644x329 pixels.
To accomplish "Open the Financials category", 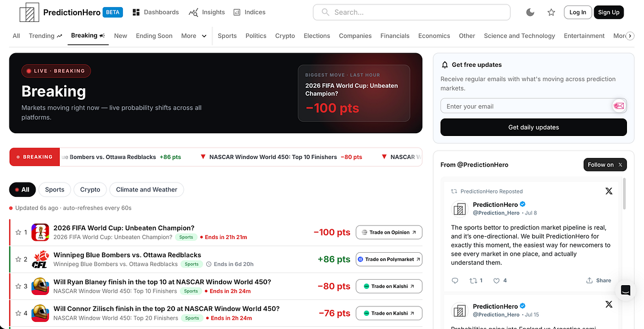I will (x=395, y=36).
